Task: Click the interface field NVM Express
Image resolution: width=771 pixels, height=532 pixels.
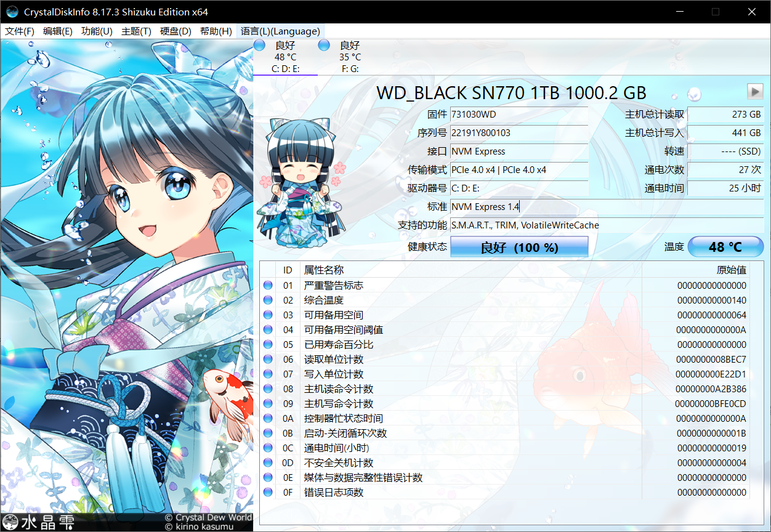Action: (x=519, y=151)
